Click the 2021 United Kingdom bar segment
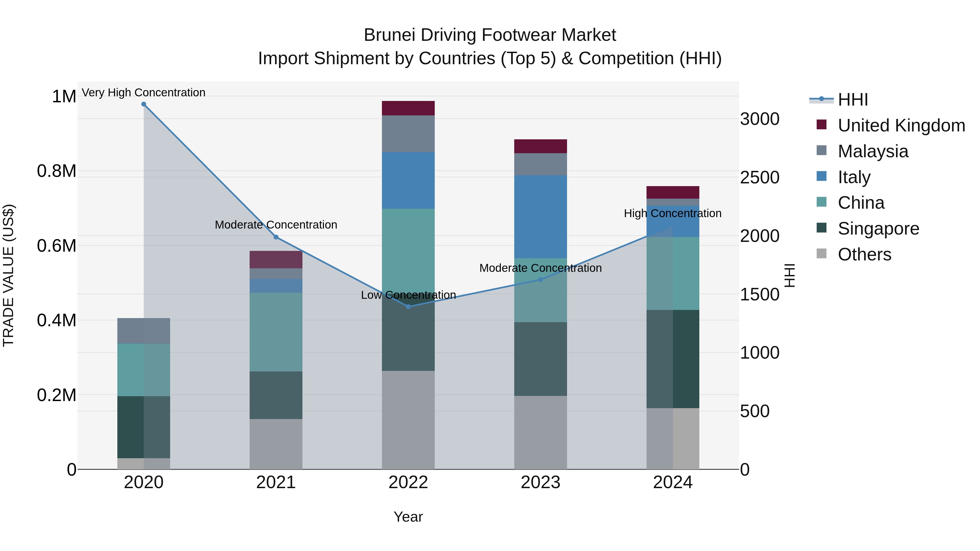 [276, 260]
